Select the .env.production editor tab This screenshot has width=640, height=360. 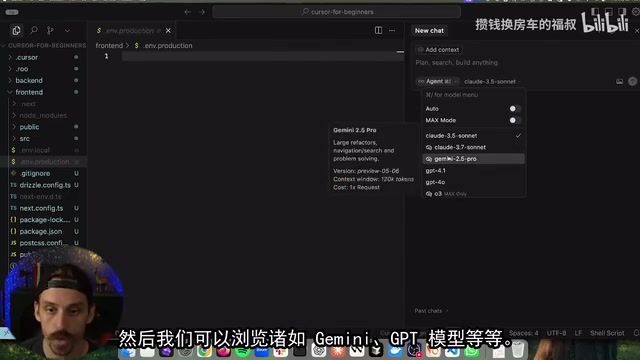[134, 31]
